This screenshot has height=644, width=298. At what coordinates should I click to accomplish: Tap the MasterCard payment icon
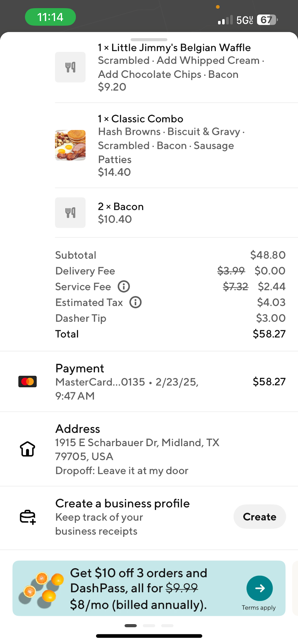click(28, 382)
